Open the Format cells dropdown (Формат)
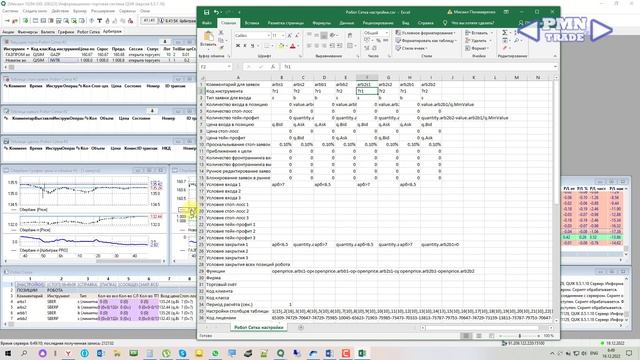640x360 pixels. coord(477,48)
